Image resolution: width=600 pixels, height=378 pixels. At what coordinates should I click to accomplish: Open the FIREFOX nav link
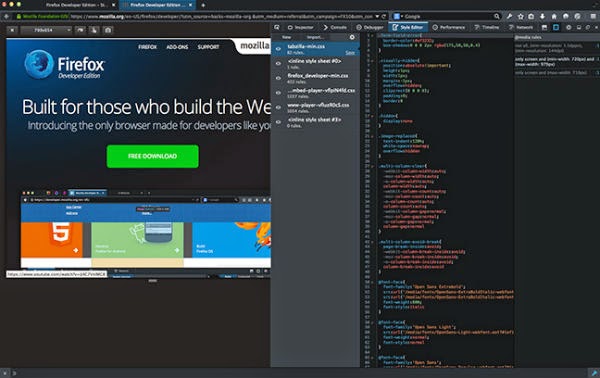[x=148, y=47]
